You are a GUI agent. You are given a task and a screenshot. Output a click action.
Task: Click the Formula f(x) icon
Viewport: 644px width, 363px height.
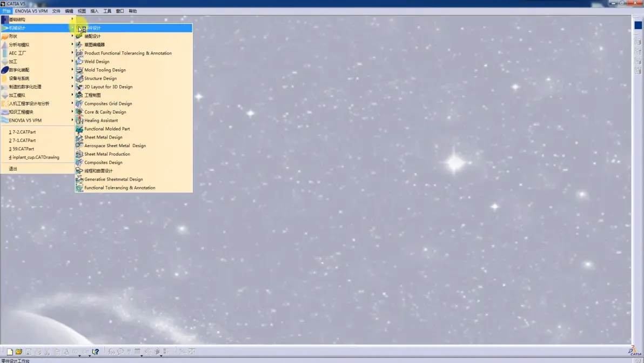[x=111, y=352]
